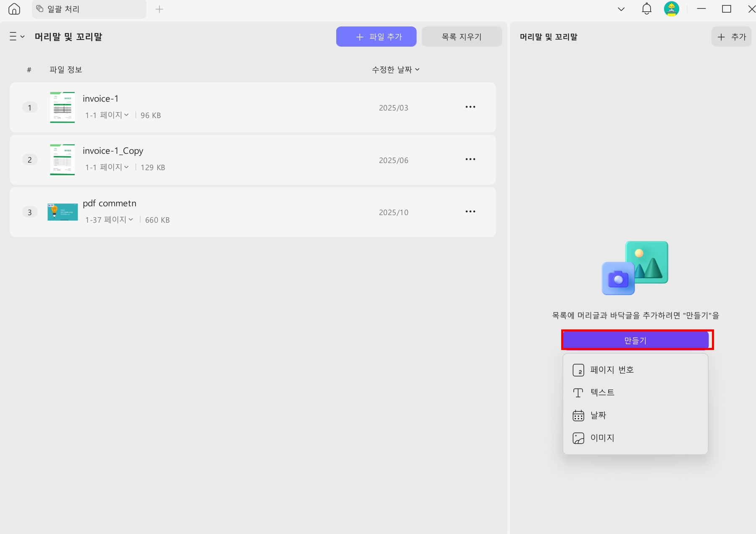This screenshot has width=756, height=534.
Task: Click the 2025/06 date cell
Action: (393, 160)
